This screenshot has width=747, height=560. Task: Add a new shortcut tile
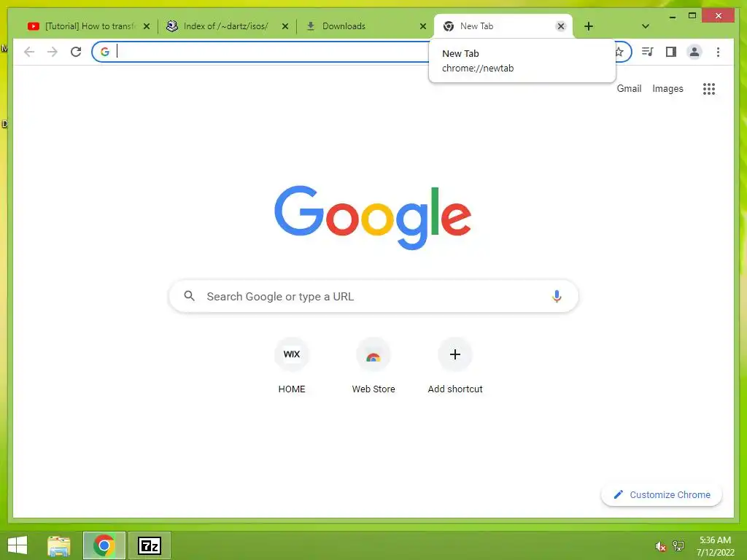point(455,366)
